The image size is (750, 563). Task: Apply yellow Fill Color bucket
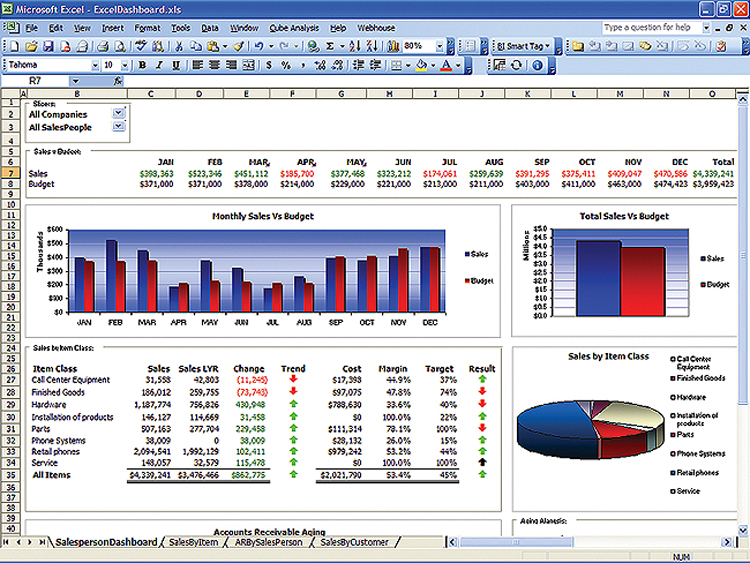(421, 66)
